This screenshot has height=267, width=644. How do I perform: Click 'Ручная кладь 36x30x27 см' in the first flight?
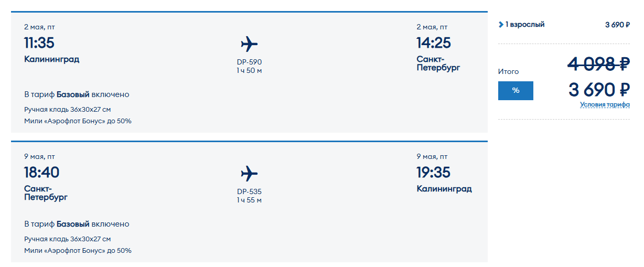tap(68, 110)
